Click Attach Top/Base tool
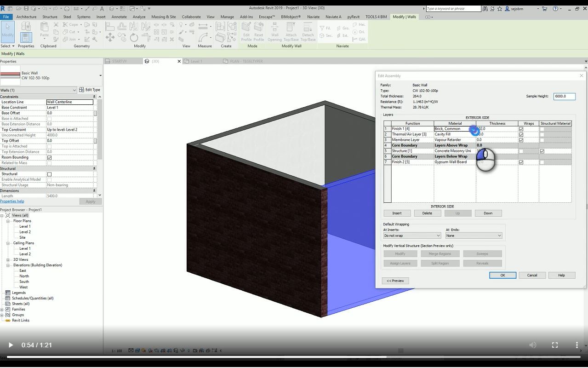588x368 pixels. click(x=291, y=31)
